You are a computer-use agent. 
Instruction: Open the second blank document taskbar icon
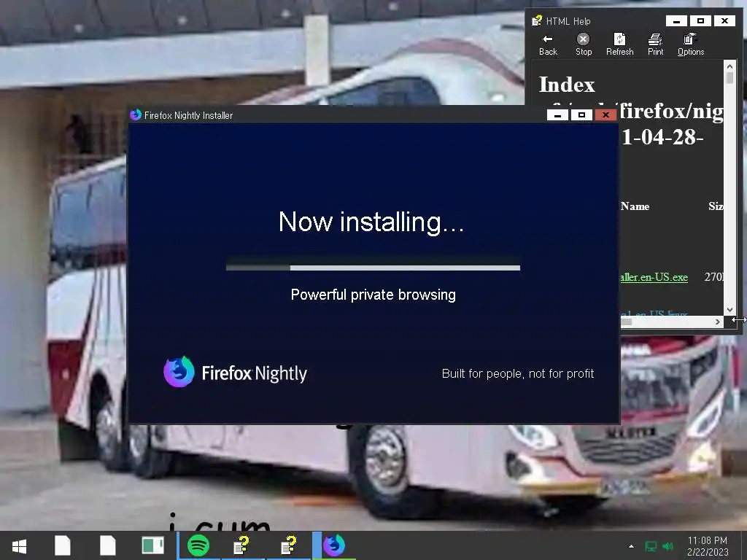[x=108, y=545]
